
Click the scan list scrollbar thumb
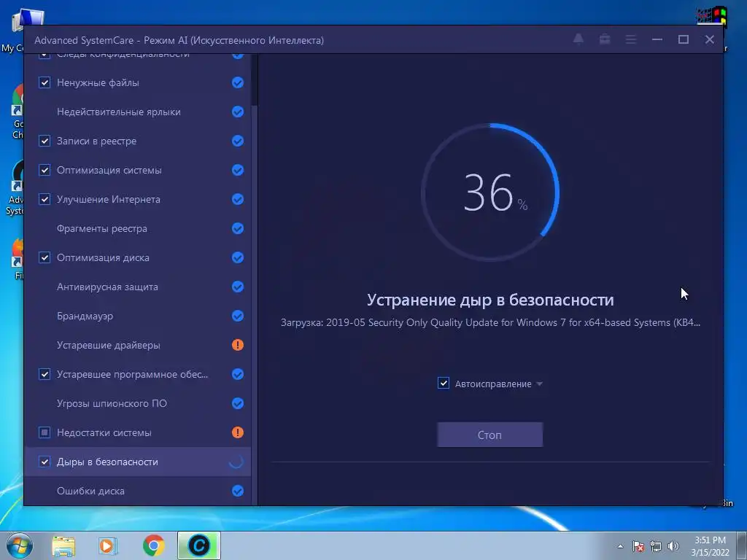pyautogui.click(x=255, y=80)
